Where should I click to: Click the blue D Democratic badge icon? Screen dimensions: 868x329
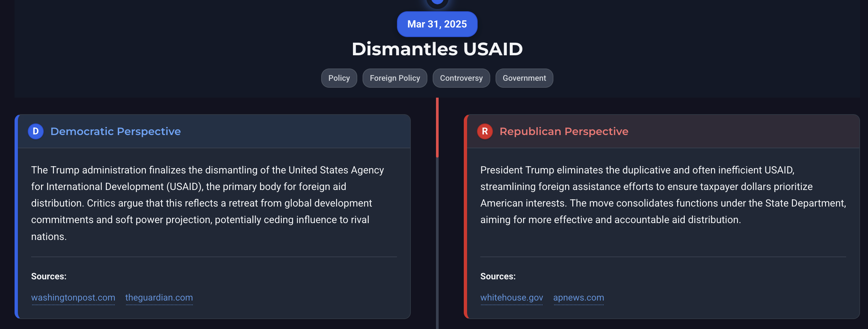pyautogui.click(x=35, y=131)
